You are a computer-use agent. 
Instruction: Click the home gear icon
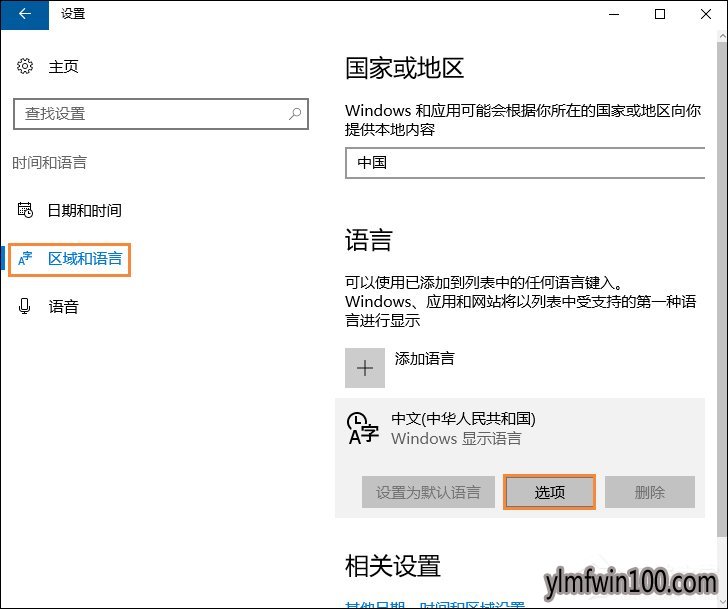coord(25,66)
